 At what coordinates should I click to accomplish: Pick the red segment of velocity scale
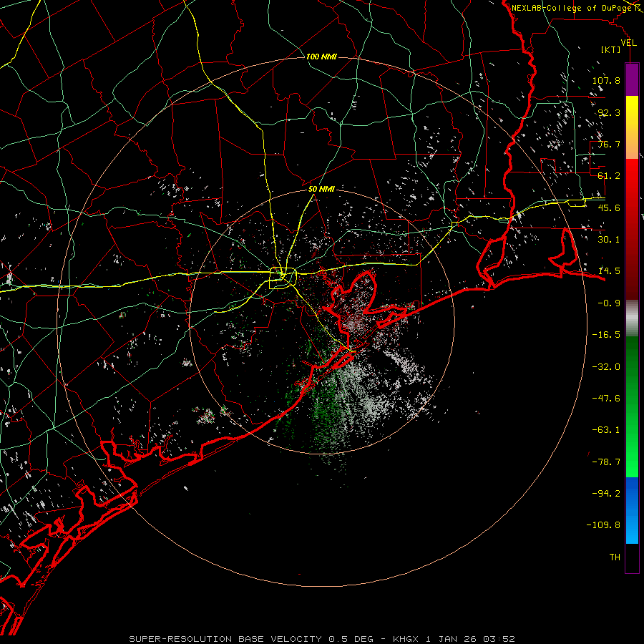(632, 229)
